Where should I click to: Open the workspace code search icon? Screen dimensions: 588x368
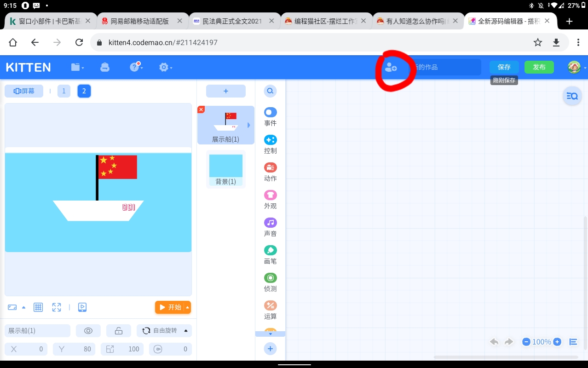tap(572, 96)
